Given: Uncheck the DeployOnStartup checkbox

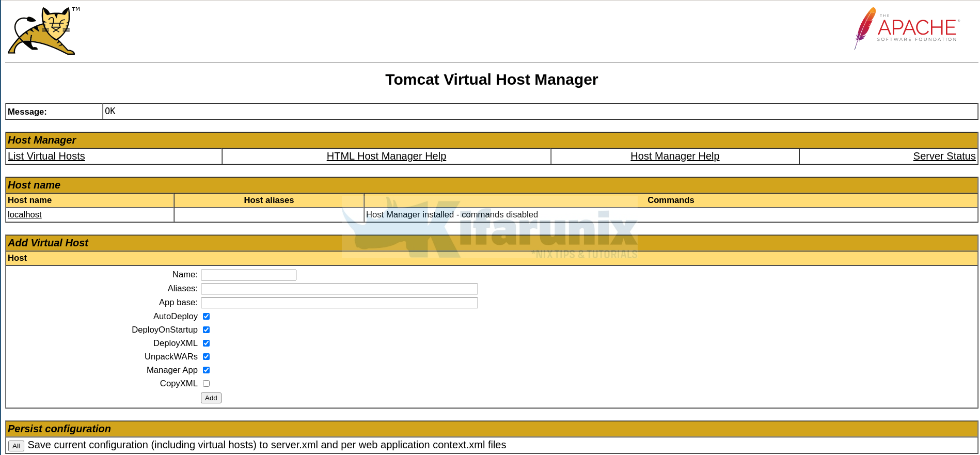Looking at the screenshot, I should pos(206,330).
